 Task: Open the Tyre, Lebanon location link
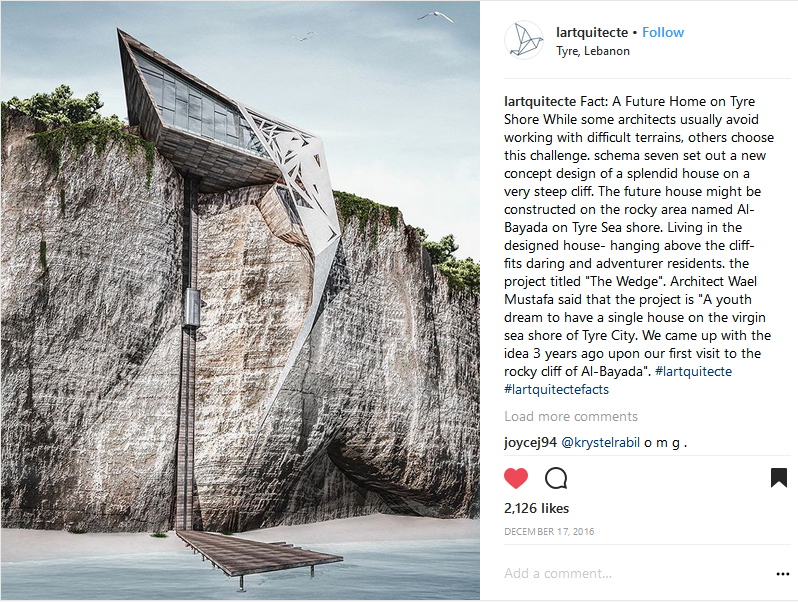pyautogui.click(x=592, y=51)
